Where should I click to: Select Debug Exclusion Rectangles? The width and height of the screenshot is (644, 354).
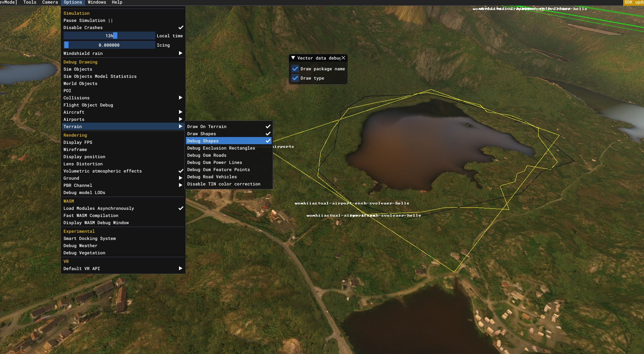[229, 148]
